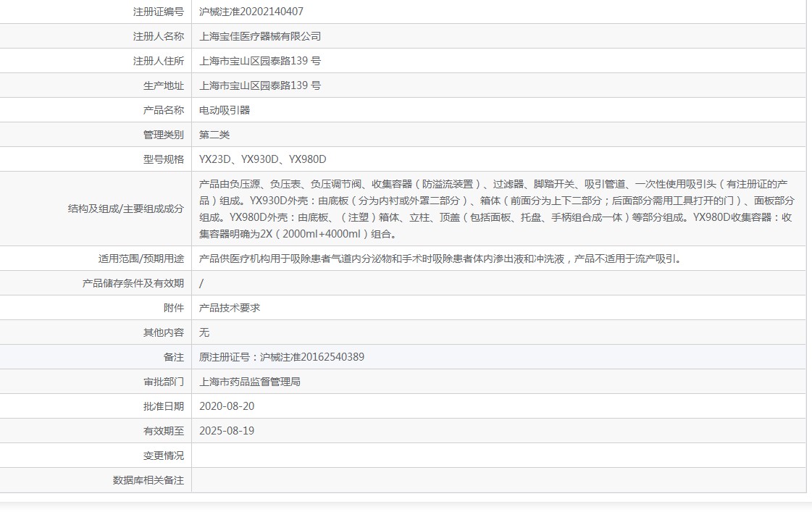This screenshot has height=512, width=812.
Task: Click the 注册证编号 row label
Action: [159, 12]
